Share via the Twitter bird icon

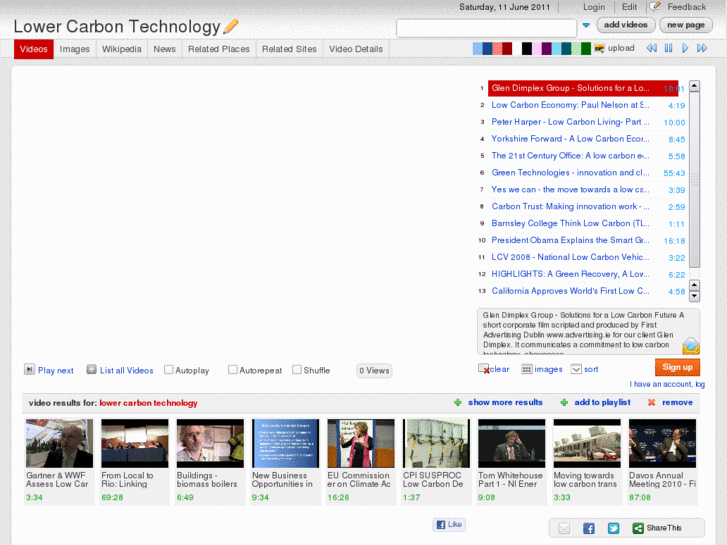pyautogui.click(x=613, y=528)
